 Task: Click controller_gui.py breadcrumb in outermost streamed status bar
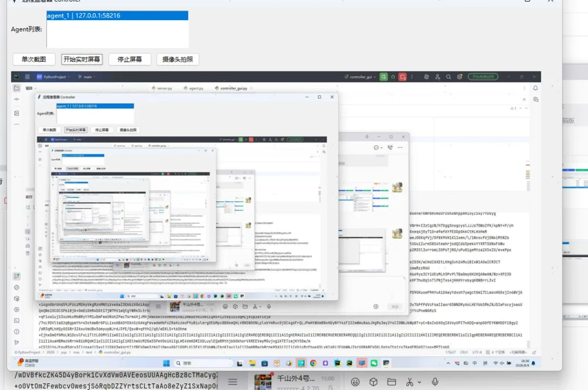click(115, 352)
